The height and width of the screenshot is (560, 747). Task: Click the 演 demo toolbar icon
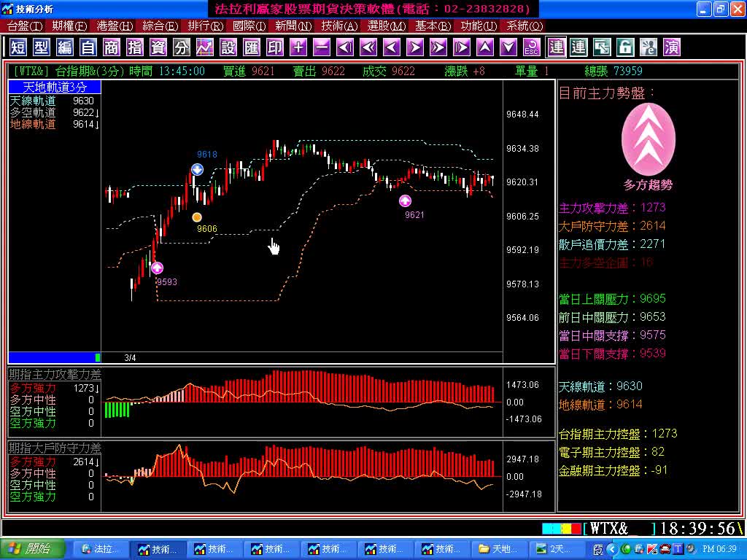coord(672,47)
